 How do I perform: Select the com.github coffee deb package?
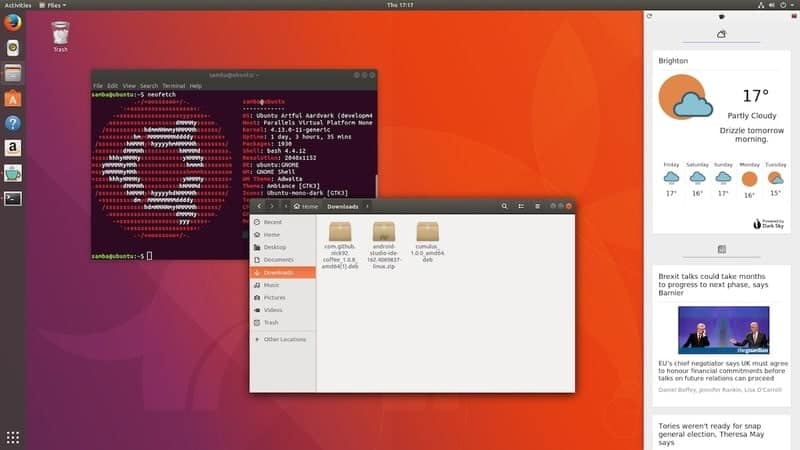pos(340,245)
